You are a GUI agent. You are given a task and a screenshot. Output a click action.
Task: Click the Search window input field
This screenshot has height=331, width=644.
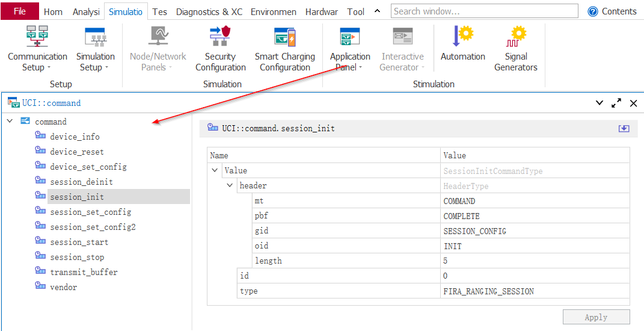point(484,11)
